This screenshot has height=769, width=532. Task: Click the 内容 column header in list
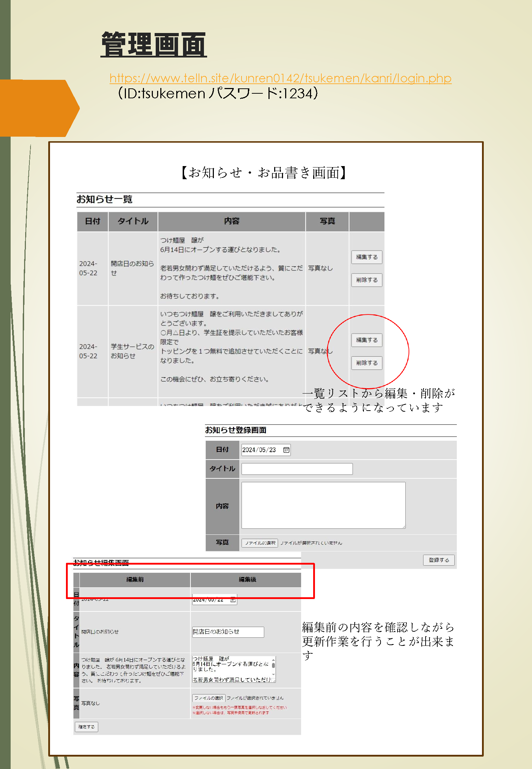232,221
